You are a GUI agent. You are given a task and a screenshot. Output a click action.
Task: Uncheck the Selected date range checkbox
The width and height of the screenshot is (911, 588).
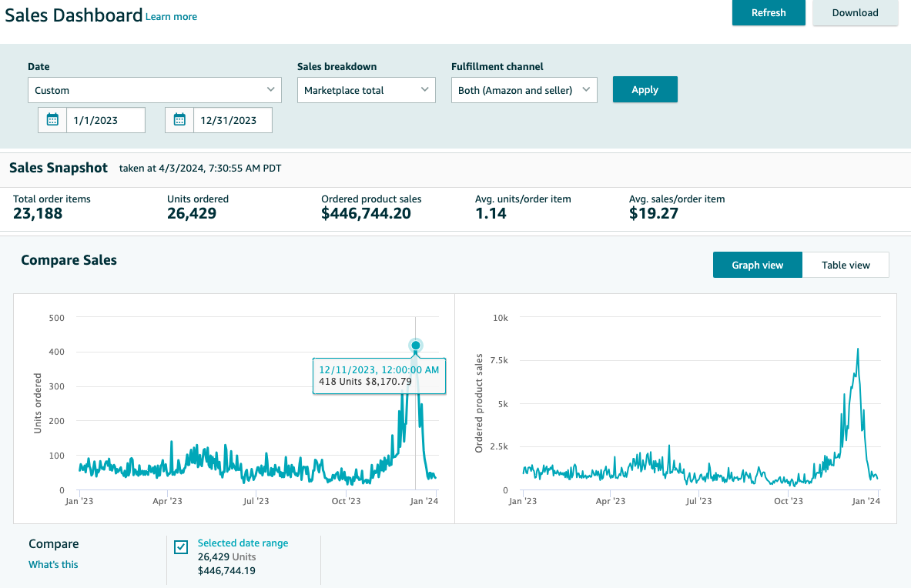[181, 546]
